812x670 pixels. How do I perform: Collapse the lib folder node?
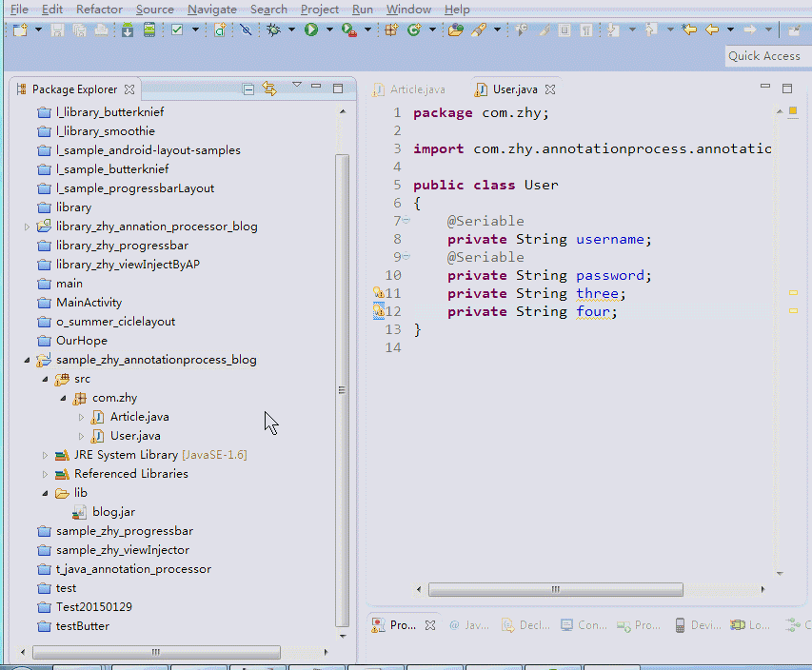click(x=45, y=493)
